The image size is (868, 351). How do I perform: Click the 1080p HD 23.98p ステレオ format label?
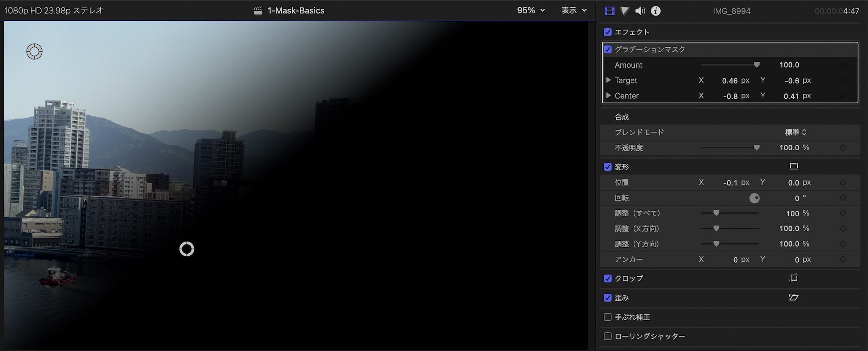pos(54,10)
